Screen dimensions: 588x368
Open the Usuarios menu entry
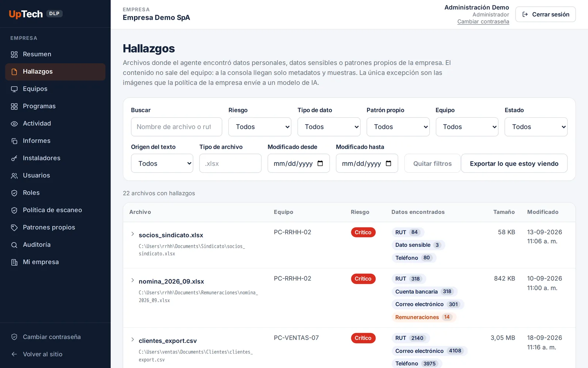pyautogui.click(x=55, y=175)
